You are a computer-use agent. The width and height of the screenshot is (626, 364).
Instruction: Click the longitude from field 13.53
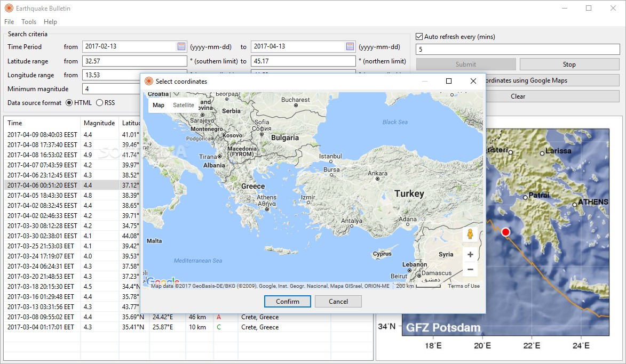tap(111, 75)
